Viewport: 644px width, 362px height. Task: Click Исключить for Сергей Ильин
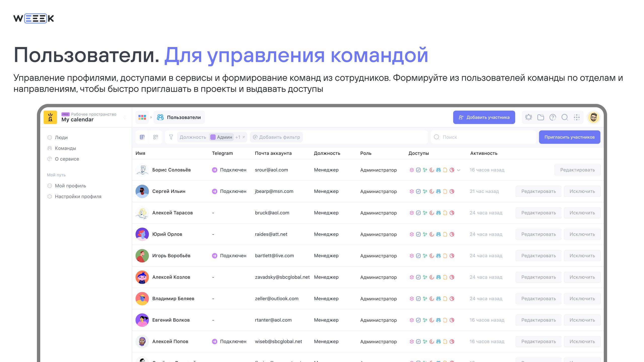[582, 191]
